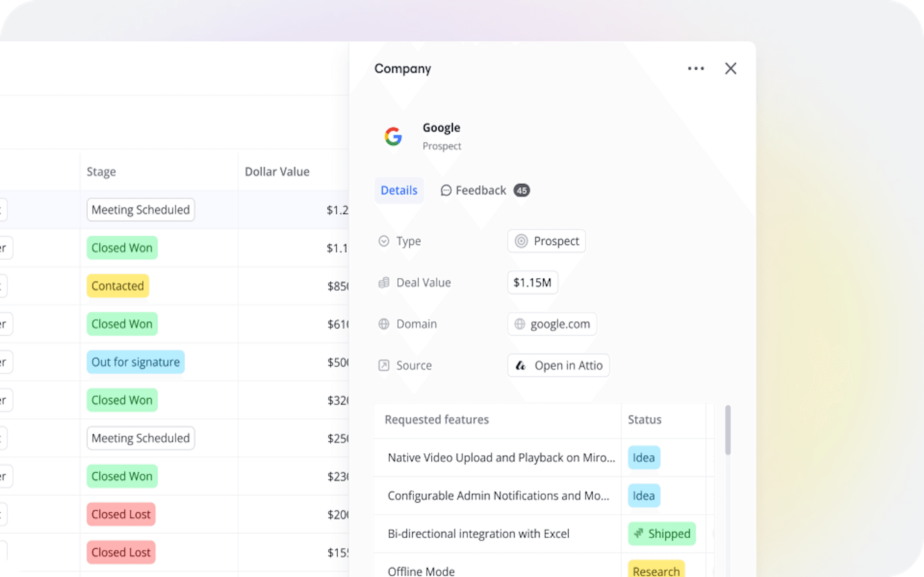The width and height of the screenshot is (924, 577).
Task: Select the Bi-directional integration with Excel row
Action: (478, 534)
